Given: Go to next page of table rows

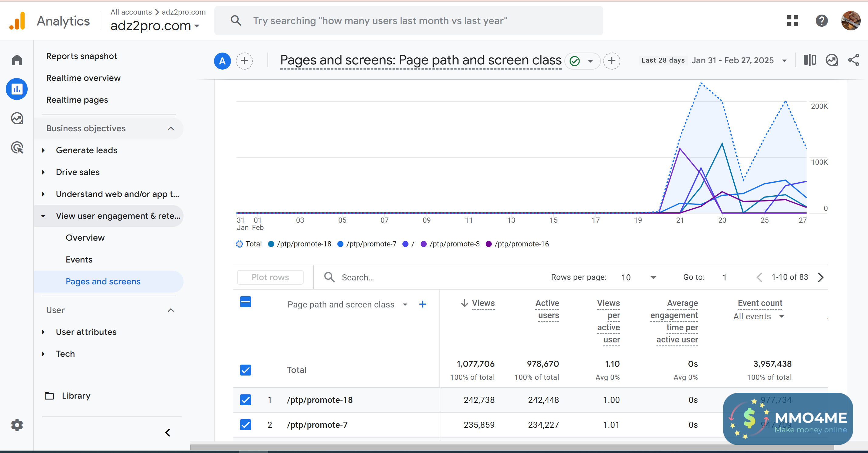Looking at the screenshot, I should tap(821, 277).
